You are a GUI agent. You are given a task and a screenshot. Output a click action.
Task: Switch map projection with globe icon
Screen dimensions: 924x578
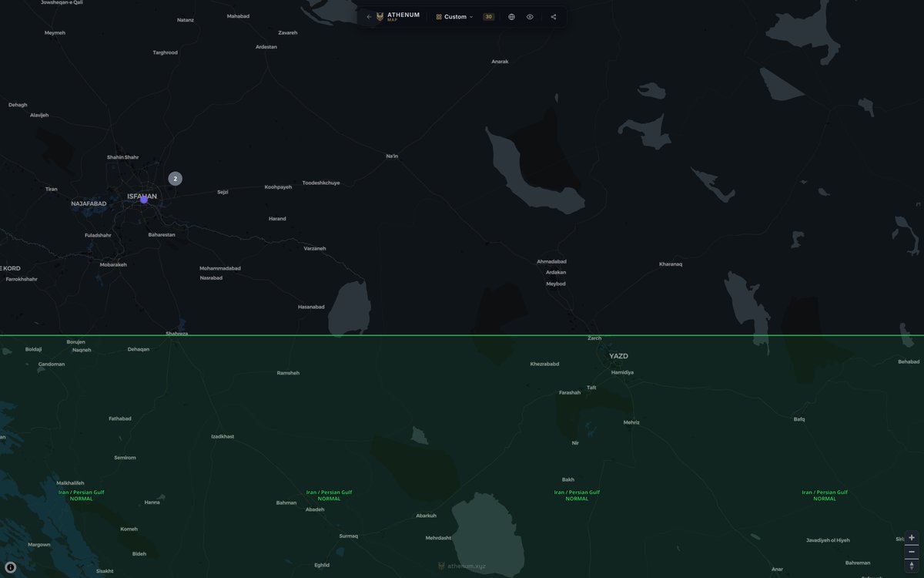pyautogui.click(x=511, y=17)
